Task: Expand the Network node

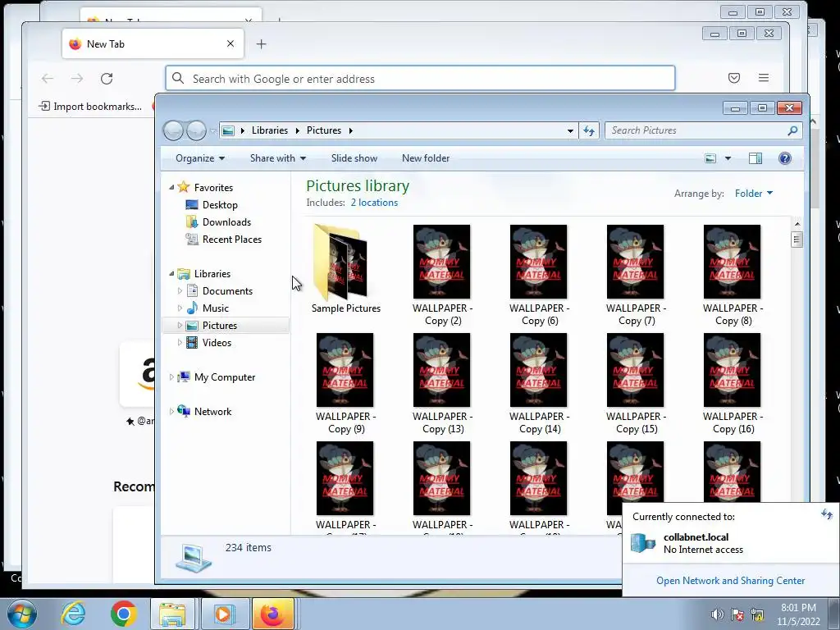Action: (171, 412)
